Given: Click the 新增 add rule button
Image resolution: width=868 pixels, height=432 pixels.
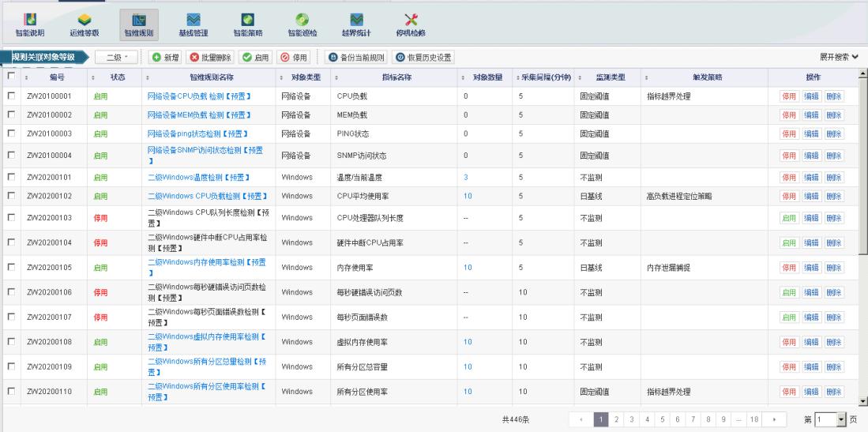Looking at the screenshot, I should [166, 58].
